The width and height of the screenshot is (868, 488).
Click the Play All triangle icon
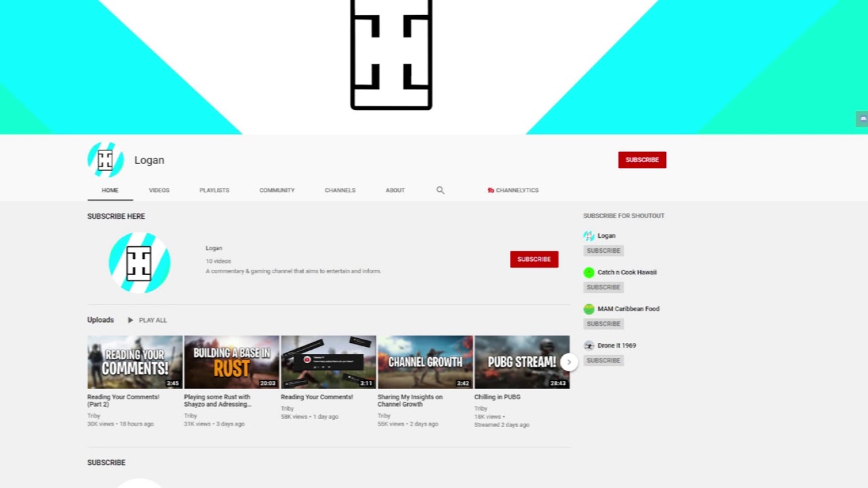tap(130, 320)
